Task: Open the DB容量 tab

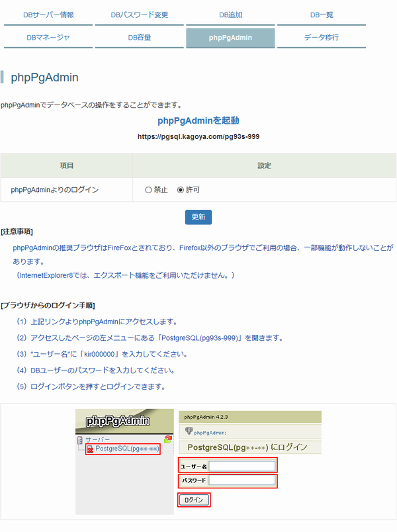Action: click(x=139, y=38)
